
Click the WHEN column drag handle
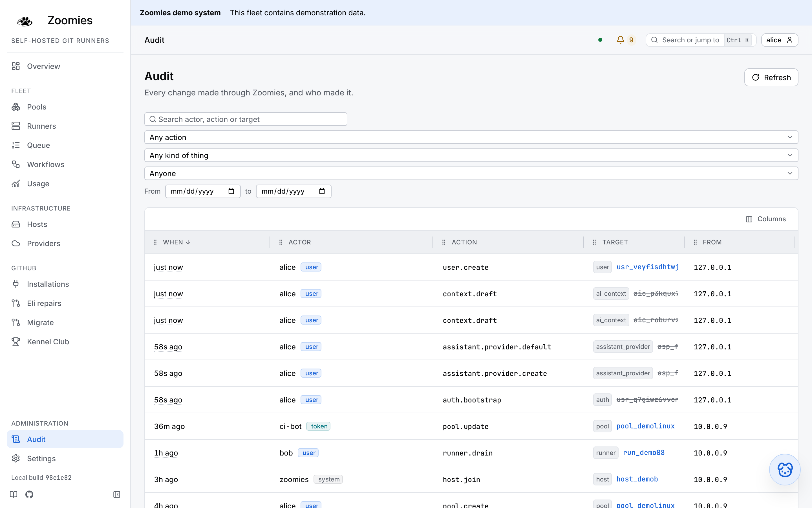tap(155, 242)
